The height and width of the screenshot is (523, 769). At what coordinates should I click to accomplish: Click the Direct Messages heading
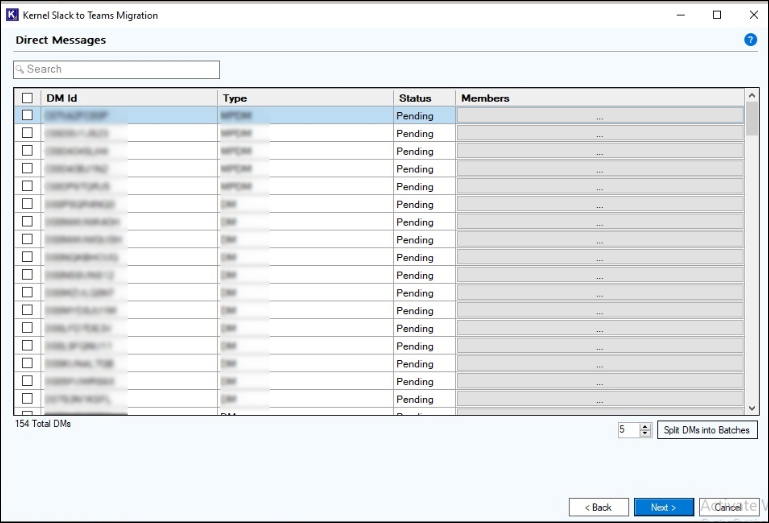[61, 40]
